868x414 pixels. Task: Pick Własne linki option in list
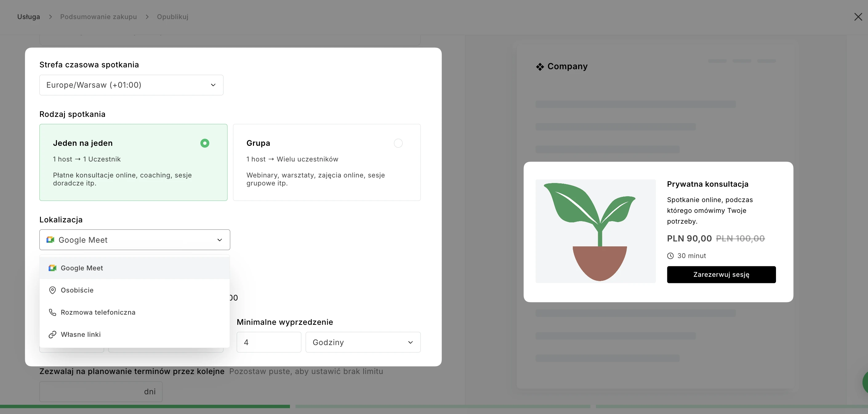[x=81, y=335]
